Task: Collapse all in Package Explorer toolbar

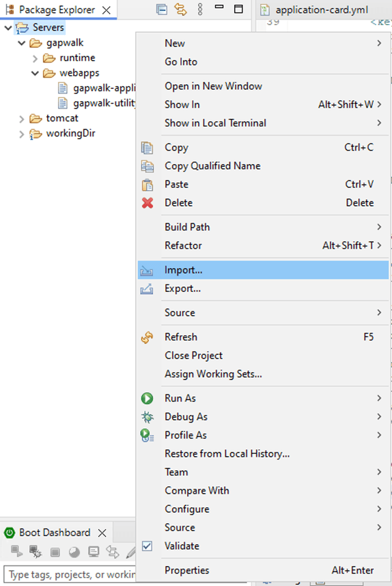Action: (161, 10)
